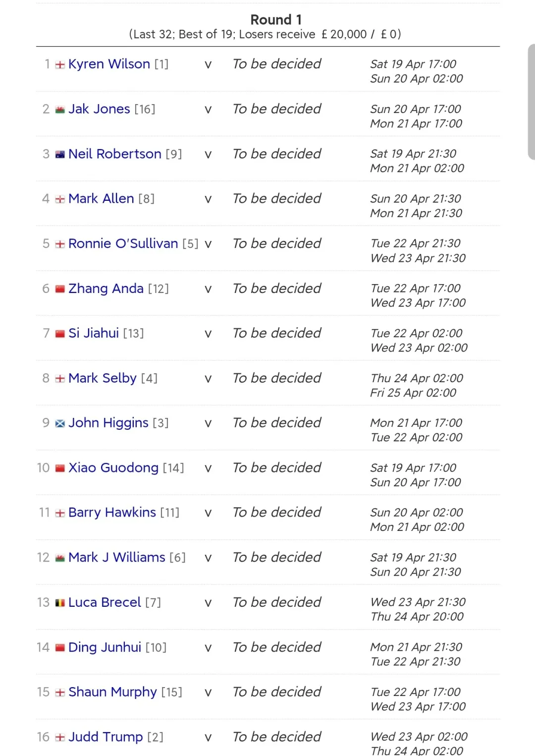Select the Shaun Murphy link
This screenshot has height=756, width=535.
[112, 693]
